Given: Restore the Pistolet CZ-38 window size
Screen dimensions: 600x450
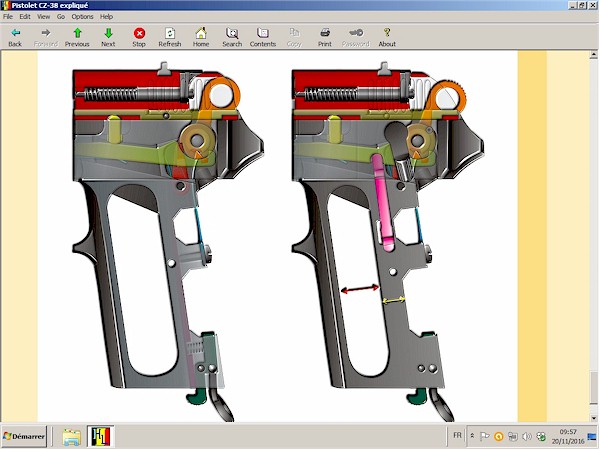Looking at the screenshot, I should [x=582, y=5].
